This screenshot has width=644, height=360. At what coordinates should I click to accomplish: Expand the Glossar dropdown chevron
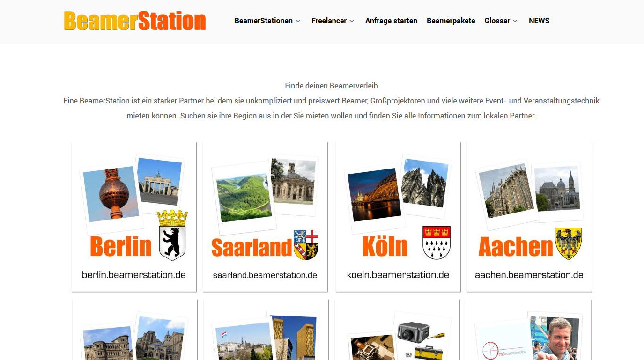[x=515, y=21]
